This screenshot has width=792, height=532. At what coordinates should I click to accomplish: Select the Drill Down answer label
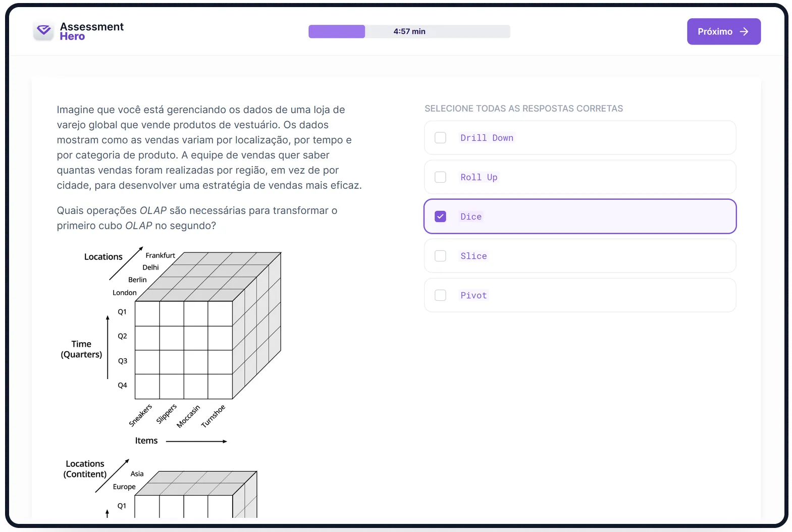coord(487,138)
